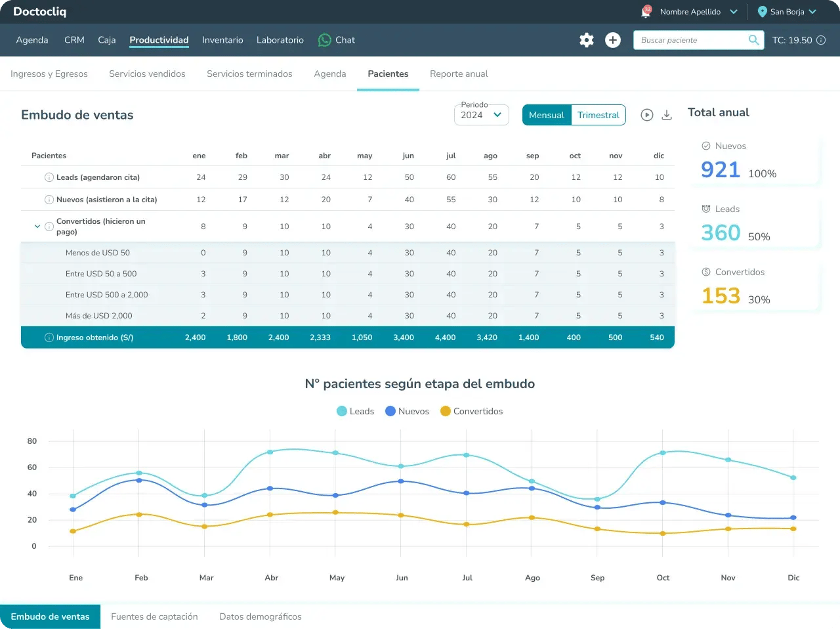Select the Mensual view toggle
Viewport: 840px width, 629px height.
point(546,115)
